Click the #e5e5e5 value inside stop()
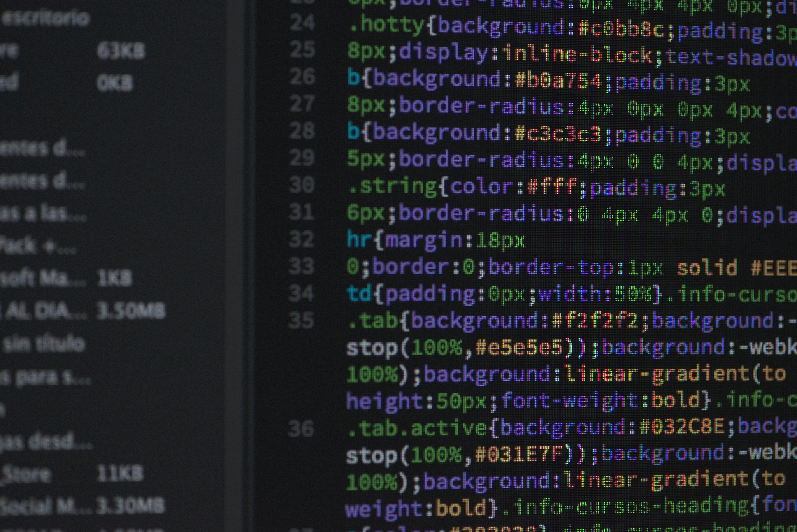 coord(519,348)
